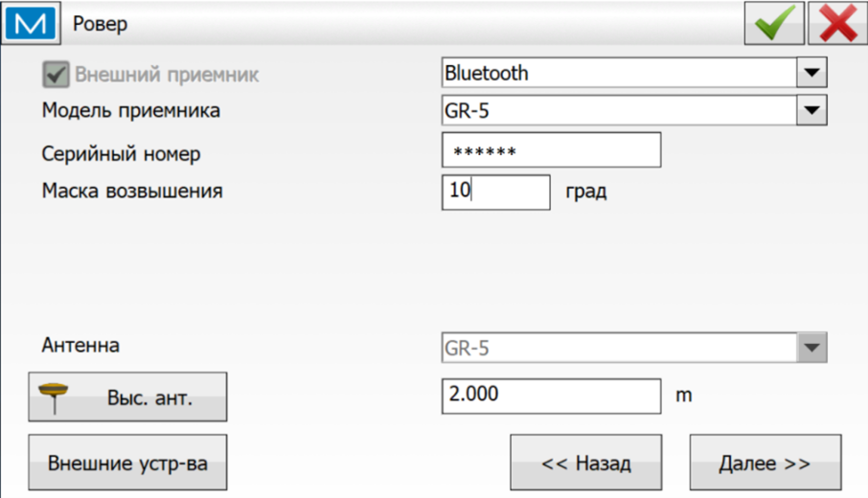Click the Ровер window title

(101, 24)
